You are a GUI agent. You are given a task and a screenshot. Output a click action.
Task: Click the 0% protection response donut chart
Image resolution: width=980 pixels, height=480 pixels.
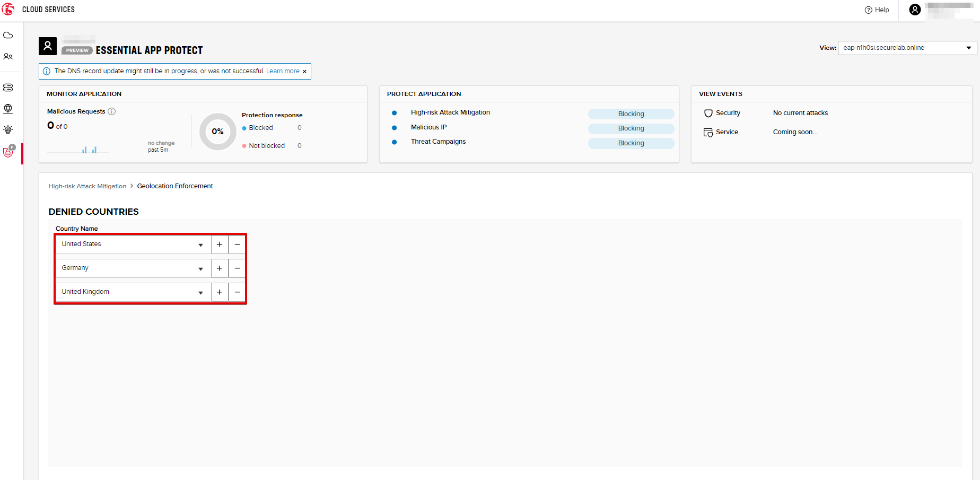218,132
